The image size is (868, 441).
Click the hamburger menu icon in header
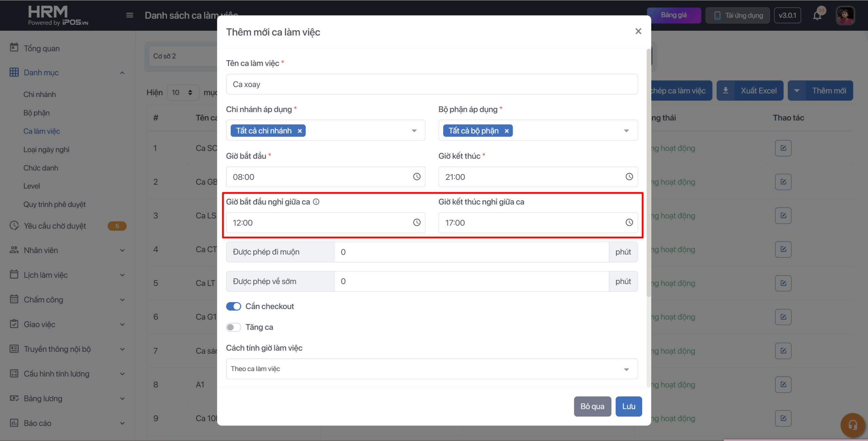[130, 15]
